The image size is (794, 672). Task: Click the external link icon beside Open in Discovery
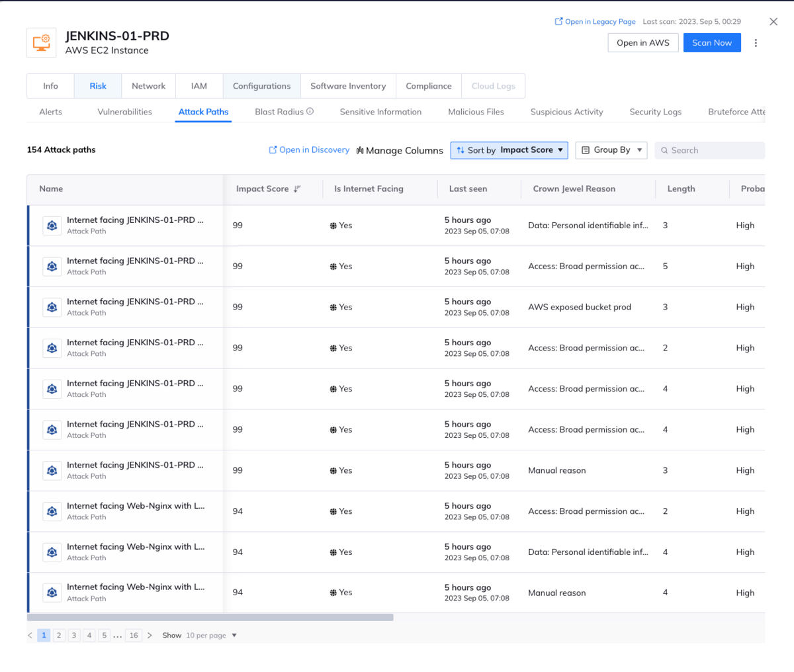pyautogui.click(x=273, y=150)
